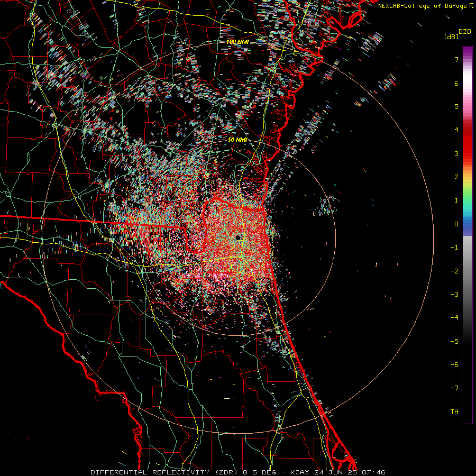
Task: Click the TH threshold label on colorbar
Action: tap(454, 412)
